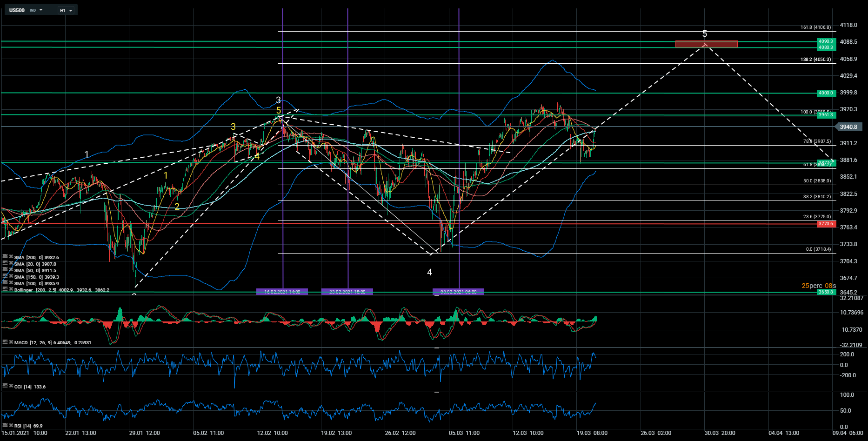Screen dimensions: 868x441
Task: Click the current price label 3940.8
Action: point(848,127)
